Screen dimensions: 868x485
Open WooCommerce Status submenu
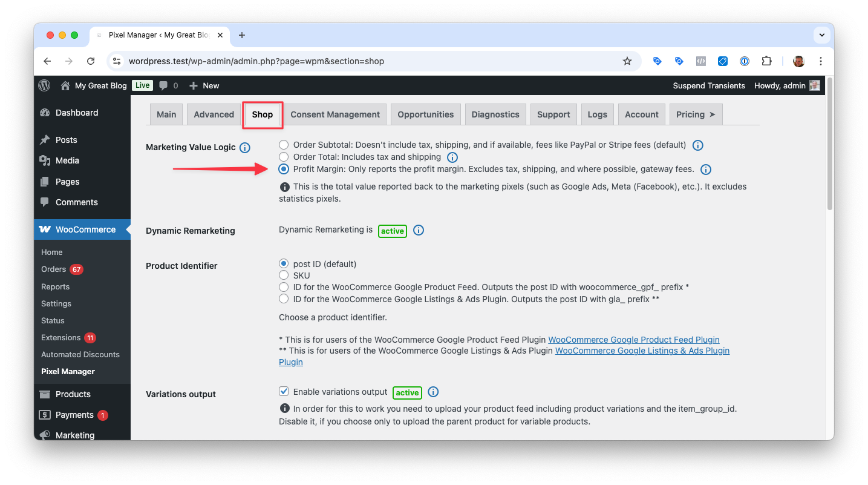click(53, 321)
